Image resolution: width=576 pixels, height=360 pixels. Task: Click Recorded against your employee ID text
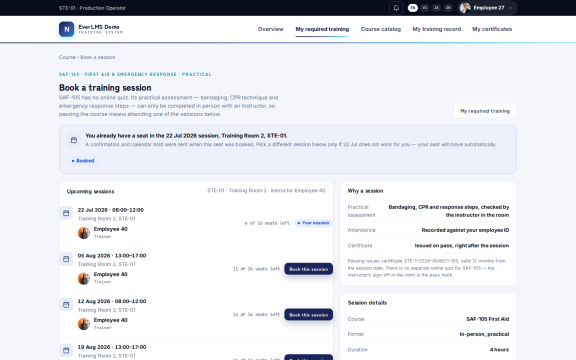point(465,230)
